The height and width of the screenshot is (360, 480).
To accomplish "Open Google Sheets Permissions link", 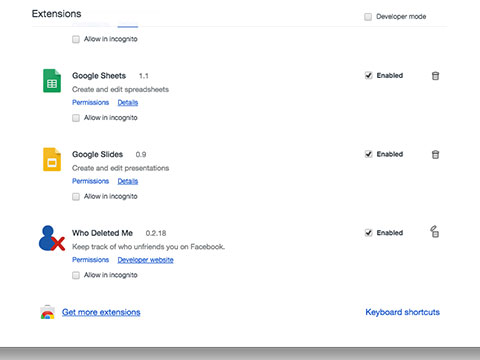I will [x=90, y=102].
